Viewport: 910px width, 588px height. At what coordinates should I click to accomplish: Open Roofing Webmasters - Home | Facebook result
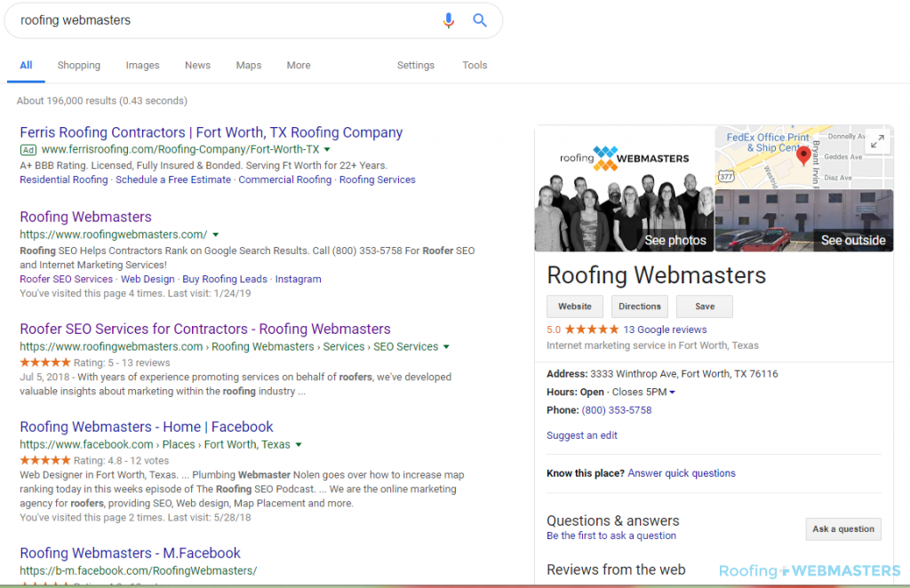tap(147, 427)
